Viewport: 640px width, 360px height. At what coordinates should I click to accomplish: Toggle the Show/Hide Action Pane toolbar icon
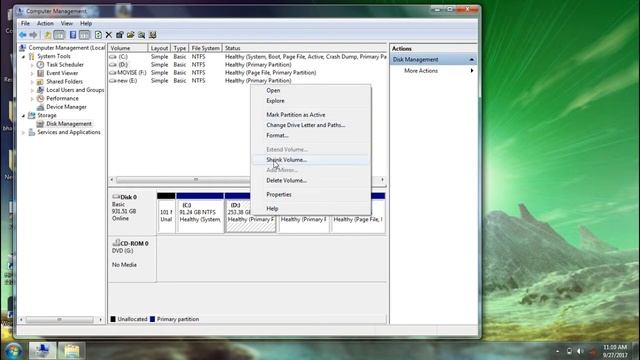tap(84, 35)
